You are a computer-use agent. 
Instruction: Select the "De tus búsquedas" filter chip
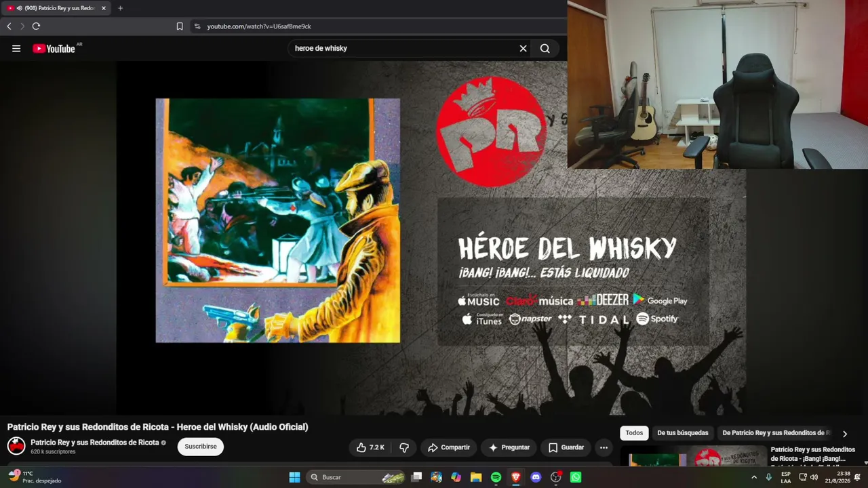[682, 433]
